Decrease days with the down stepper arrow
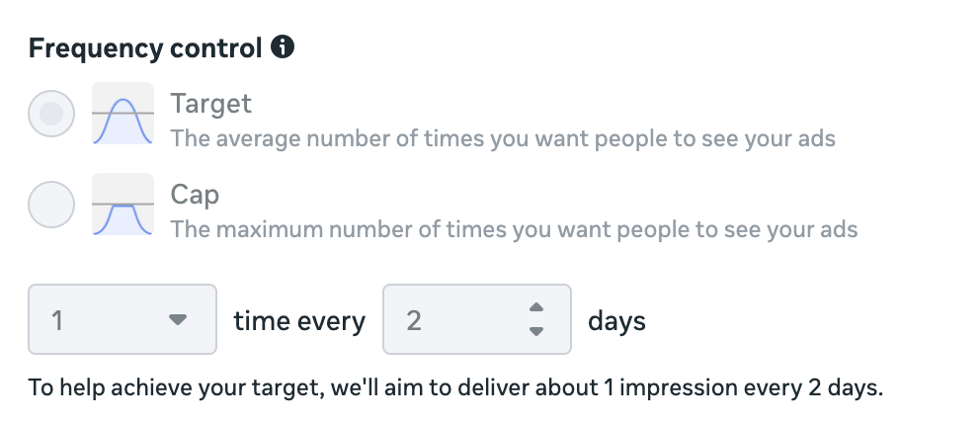Image resolution: width=980 pixels, height=423 pixels. tap(536, 331)
